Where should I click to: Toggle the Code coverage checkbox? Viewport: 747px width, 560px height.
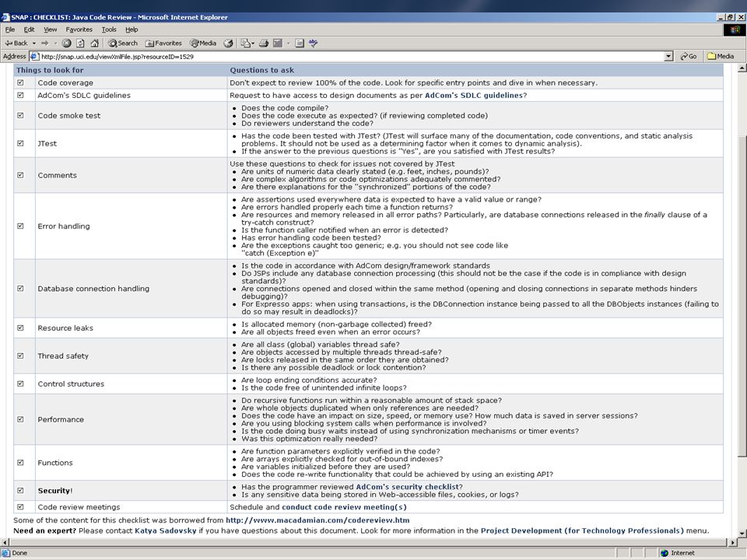[20, 82]
